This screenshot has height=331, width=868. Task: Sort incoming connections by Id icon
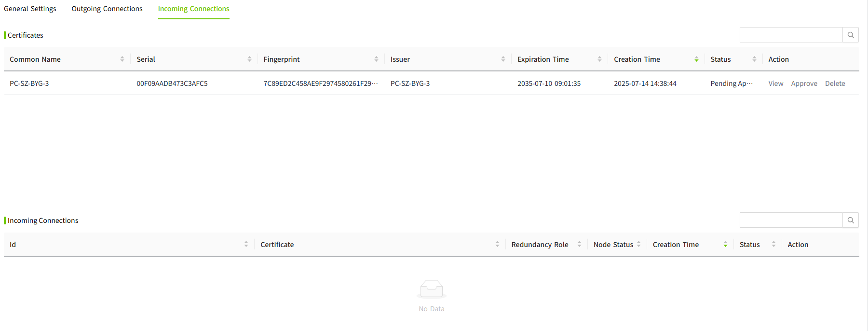pyautogui.click(x=246, y=244)
